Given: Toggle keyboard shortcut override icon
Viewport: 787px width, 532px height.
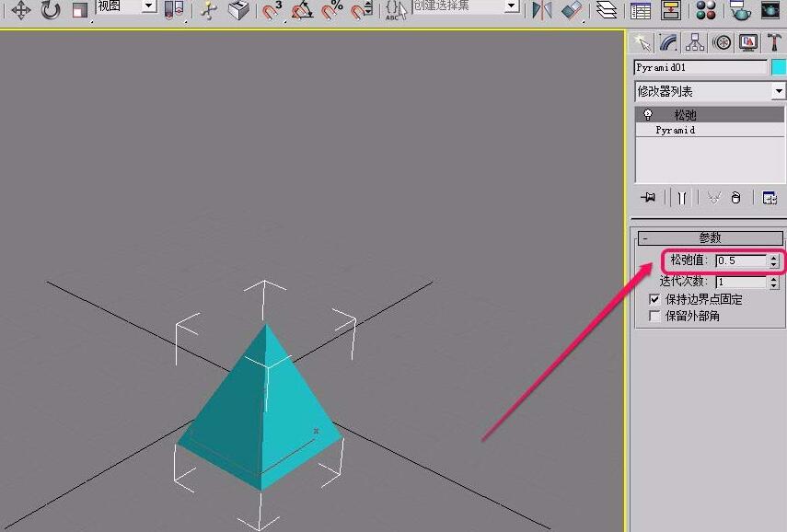Looking at the screenshot, I should click(238, 9).
